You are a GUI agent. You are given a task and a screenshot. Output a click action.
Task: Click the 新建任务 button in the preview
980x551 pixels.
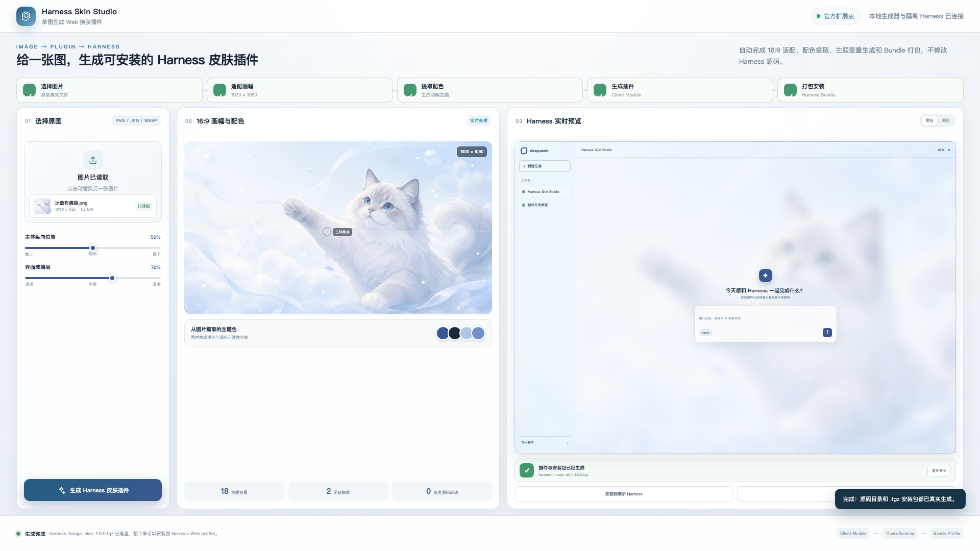[x=545, y=166]
